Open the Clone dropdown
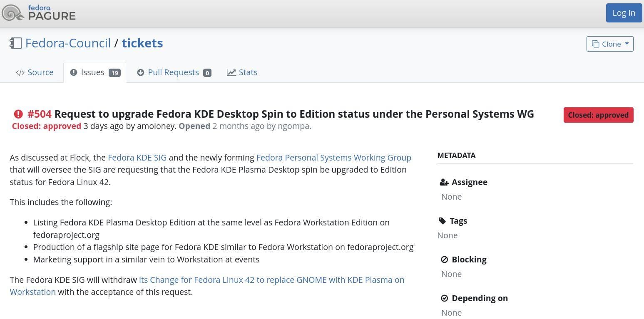The height and width of the screenshot is (319, 644). pos(609,44)
